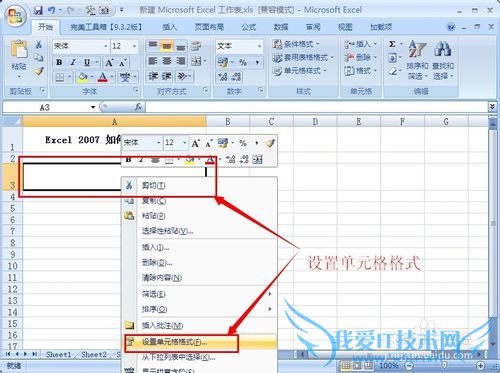
Task: Click the Office button
Action: tap(16, 15)
